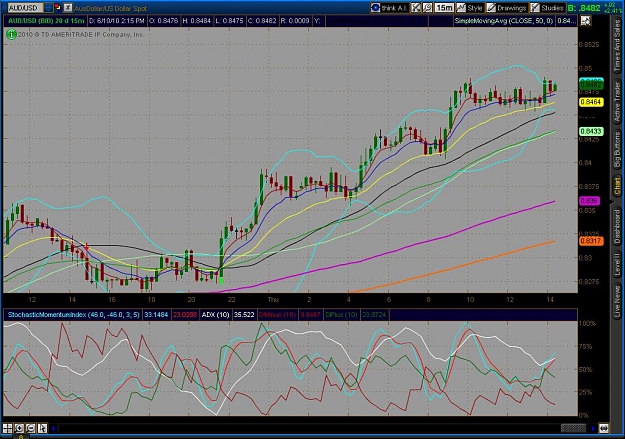
Task: Click the DIPlus (10) study label
Action: point(341,315)
